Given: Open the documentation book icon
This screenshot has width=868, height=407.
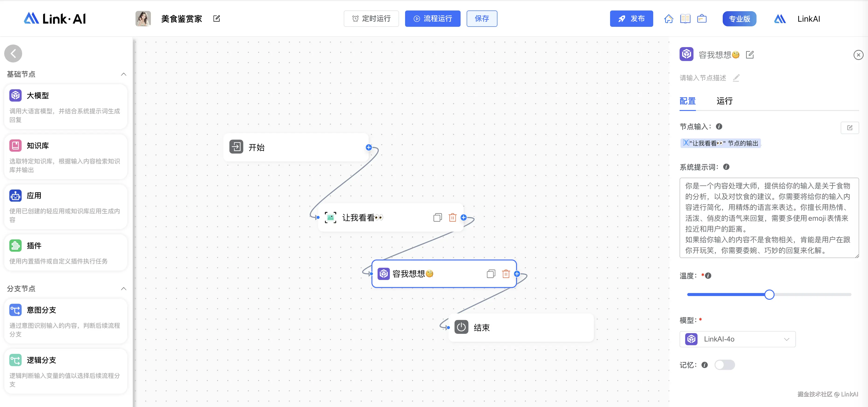Looking at the screenshot, I should point(685,19).
